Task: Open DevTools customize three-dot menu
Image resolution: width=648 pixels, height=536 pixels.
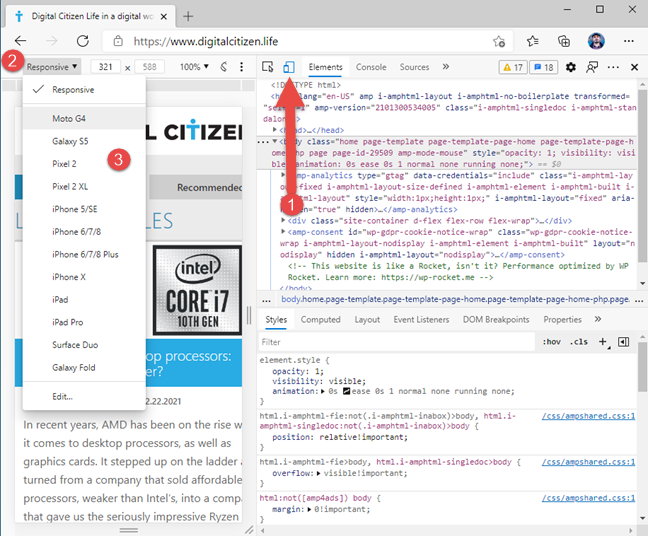Action: click(613, 67)
